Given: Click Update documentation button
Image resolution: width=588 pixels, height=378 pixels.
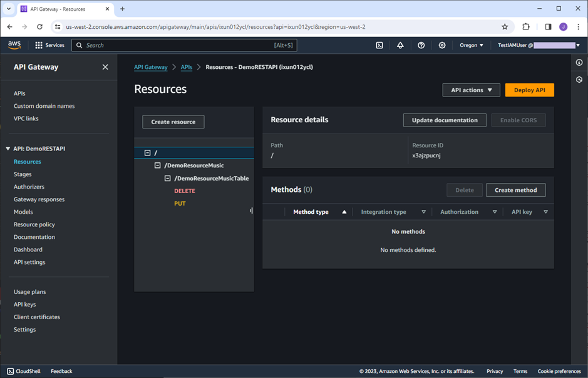Looking at the screenshot, I should pos(445,120).
